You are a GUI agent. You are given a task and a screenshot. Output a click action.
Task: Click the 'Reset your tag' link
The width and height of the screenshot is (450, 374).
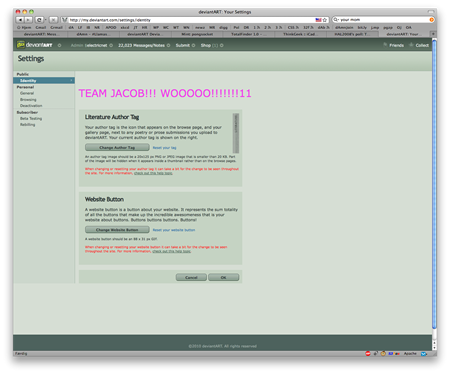[x=164, y=148]
